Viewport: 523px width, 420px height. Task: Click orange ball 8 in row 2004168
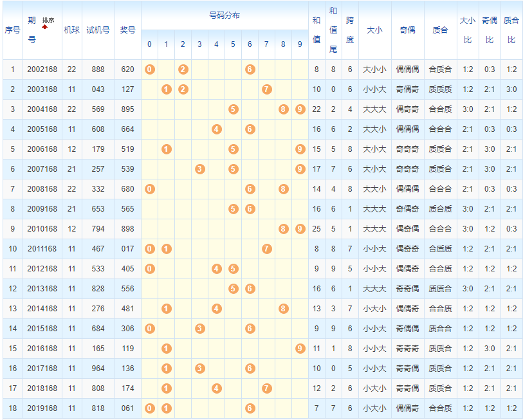pos(283,109)
